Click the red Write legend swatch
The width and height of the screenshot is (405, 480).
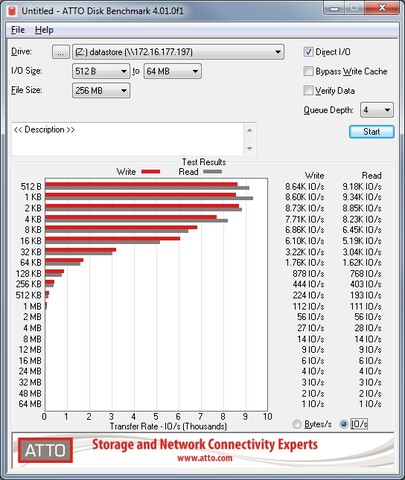pyautogui.click(x=151, y=172)
